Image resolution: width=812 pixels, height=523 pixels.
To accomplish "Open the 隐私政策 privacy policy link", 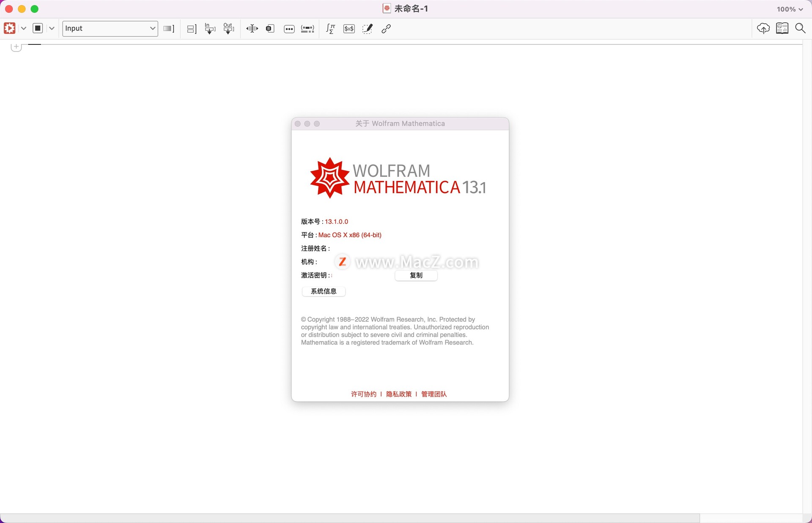I will 399,394.
